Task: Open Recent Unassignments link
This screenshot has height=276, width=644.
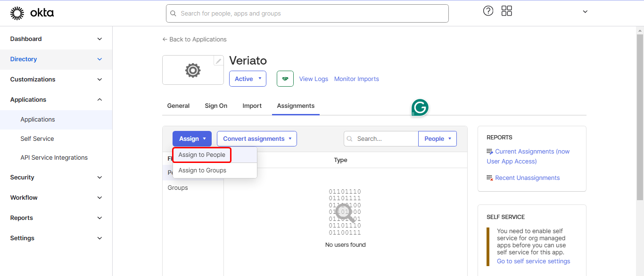Action: click(x=528, y=178)
